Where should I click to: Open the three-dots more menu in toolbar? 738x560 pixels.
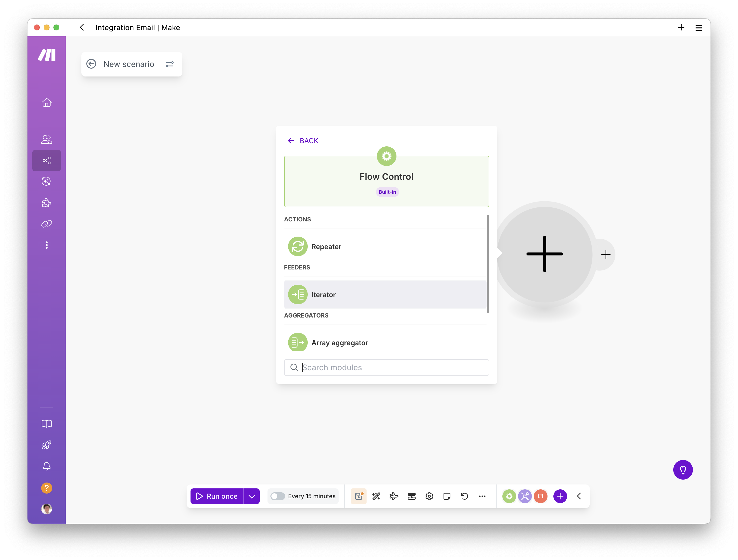482,496
